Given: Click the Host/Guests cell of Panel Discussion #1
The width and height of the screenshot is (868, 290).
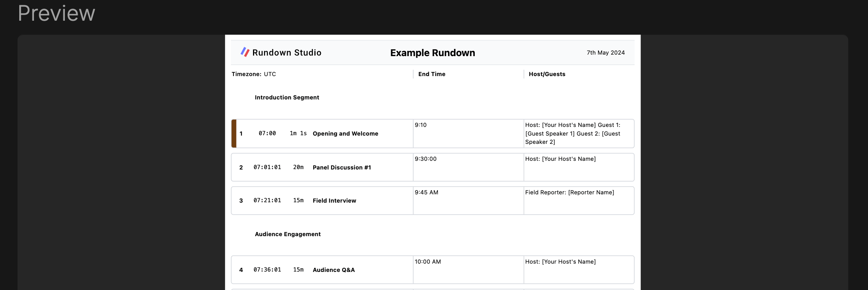Looking at the screenshot, I should coord(579,167).
